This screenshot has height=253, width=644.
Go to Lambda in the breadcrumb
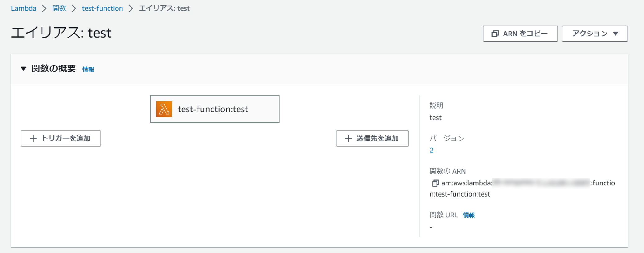[24, 8]
